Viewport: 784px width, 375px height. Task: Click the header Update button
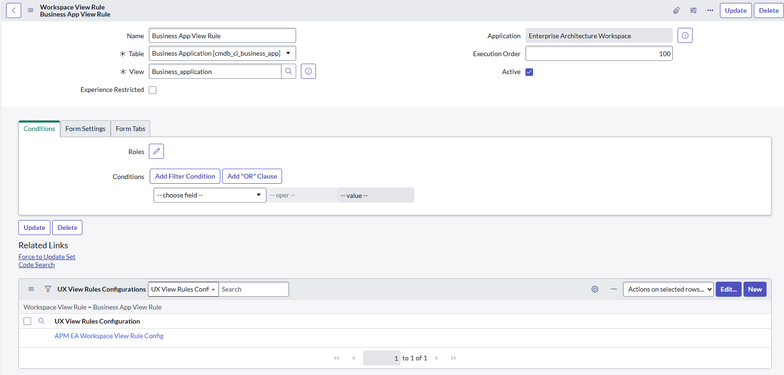736,10
